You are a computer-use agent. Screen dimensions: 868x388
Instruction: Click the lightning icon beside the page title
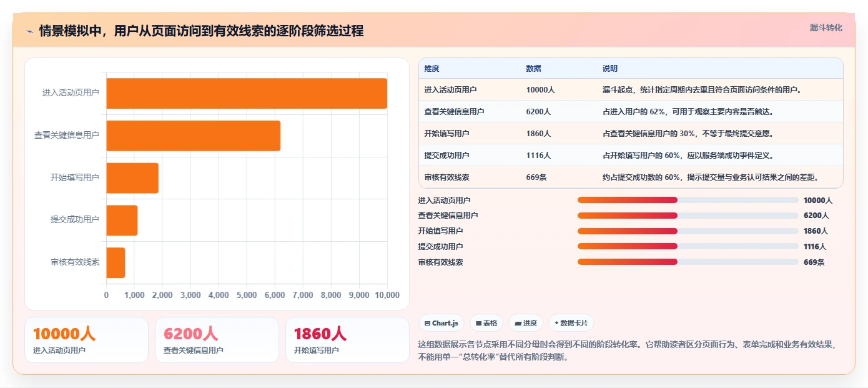[x=30, y=31]
